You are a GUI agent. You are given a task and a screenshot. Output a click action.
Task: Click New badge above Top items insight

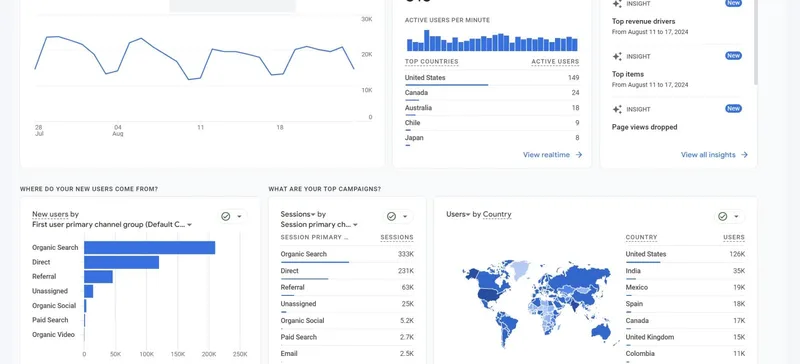click(x=733, y=56)
